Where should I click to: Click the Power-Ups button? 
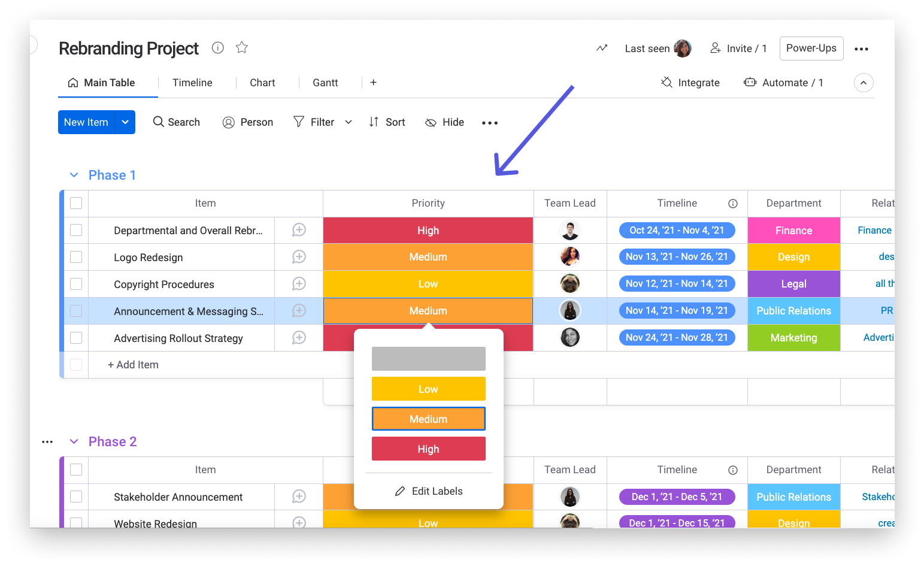(811, 49)
